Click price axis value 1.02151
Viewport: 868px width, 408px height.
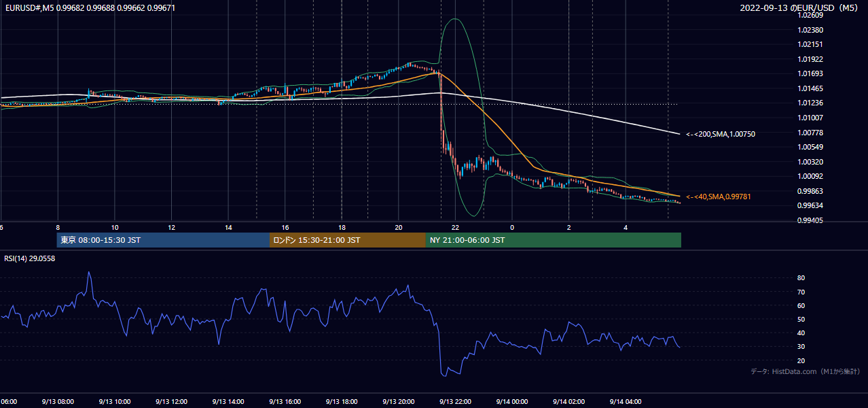pyautogui.click(x=810, y=44)
